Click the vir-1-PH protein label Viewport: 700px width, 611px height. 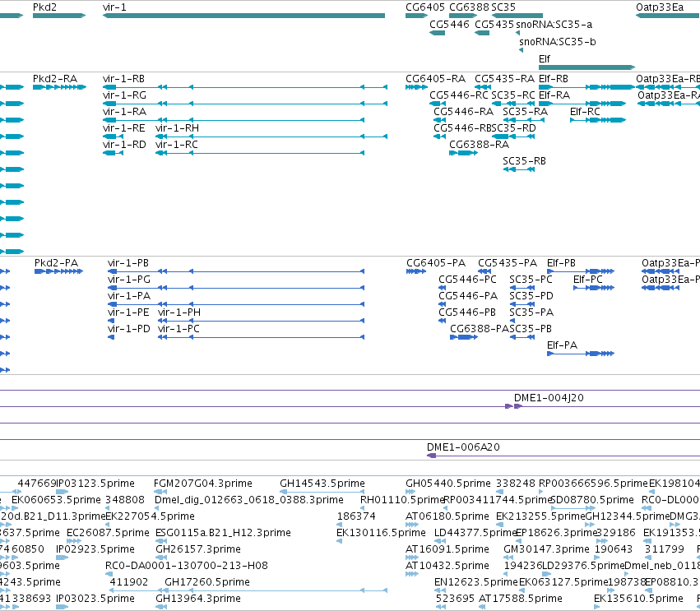(179, 312)
